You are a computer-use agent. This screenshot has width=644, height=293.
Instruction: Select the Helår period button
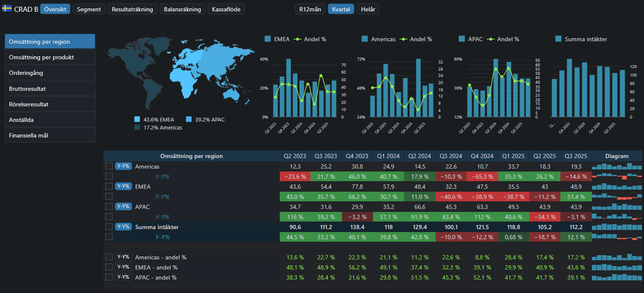click(x=368, y=9)
